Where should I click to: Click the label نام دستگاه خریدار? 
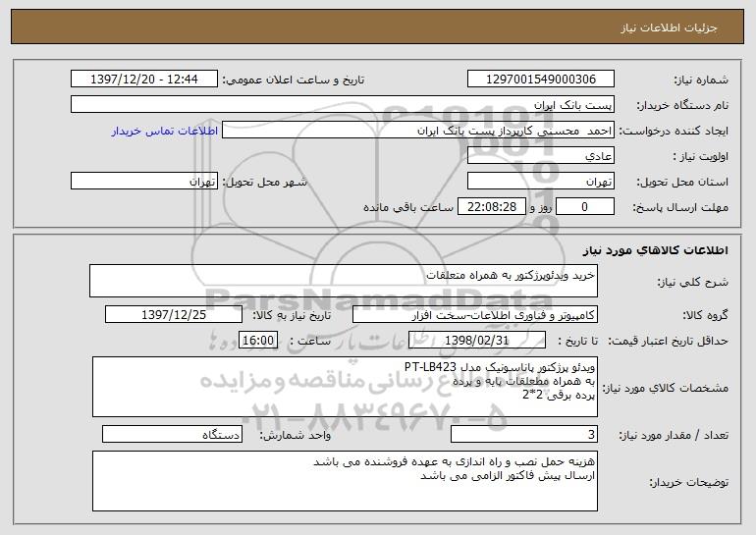point(682,105)
